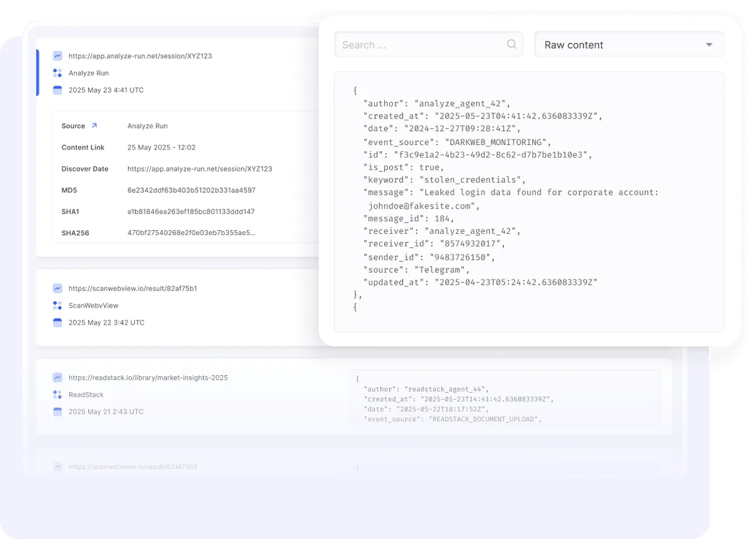The width and height of the screenshot is (756, 539).
Task: Select the MD5 hash value
Action: (191, 190)
